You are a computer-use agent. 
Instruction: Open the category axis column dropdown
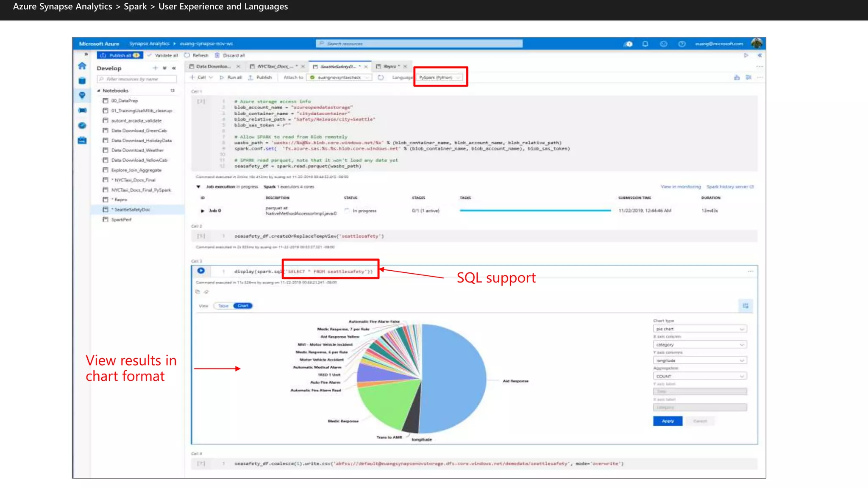700,345
